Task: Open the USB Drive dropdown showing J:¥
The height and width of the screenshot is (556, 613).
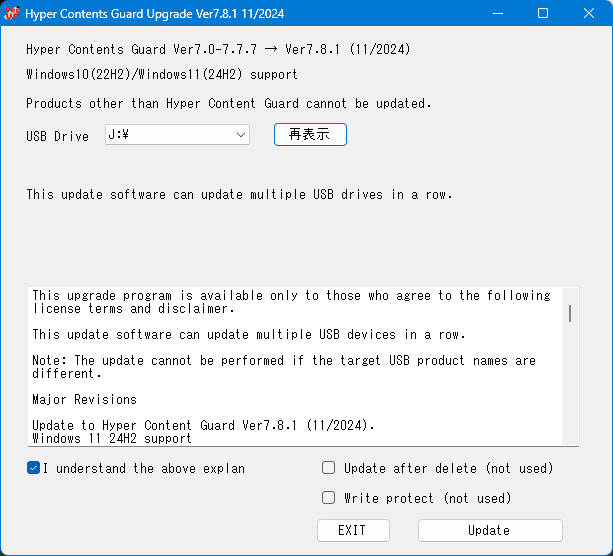Action: 177,135
